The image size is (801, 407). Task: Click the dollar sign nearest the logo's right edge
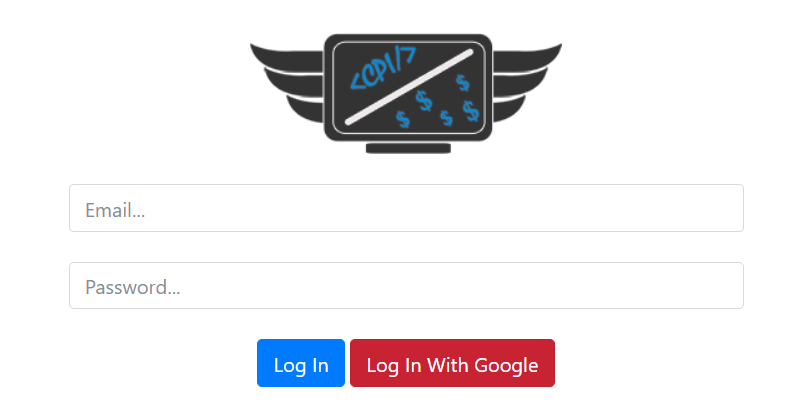coord(470,111)
